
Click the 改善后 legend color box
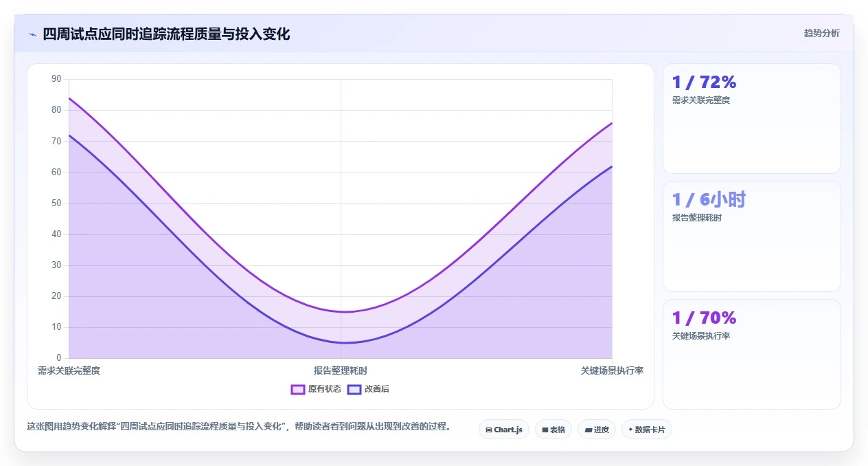(354, 389)
